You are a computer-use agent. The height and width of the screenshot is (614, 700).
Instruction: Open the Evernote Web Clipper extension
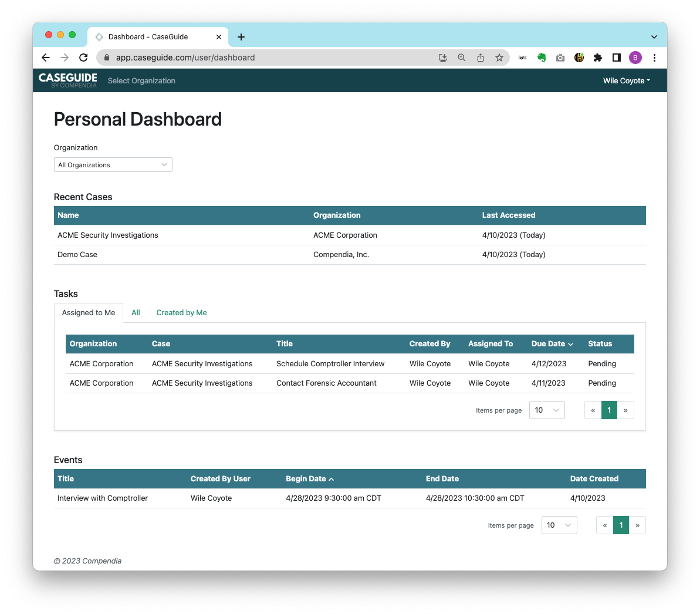point(541,58)
